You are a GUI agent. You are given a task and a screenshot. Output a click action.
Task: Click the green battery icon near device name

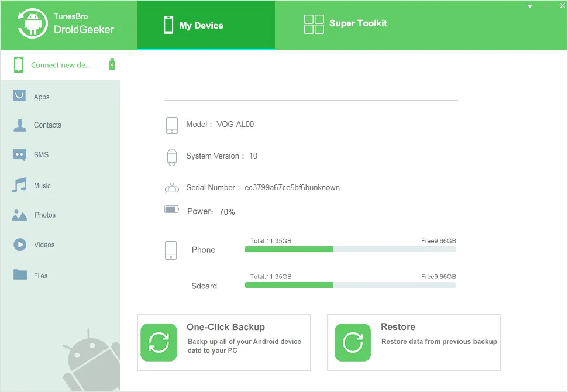tap(111, 64)
